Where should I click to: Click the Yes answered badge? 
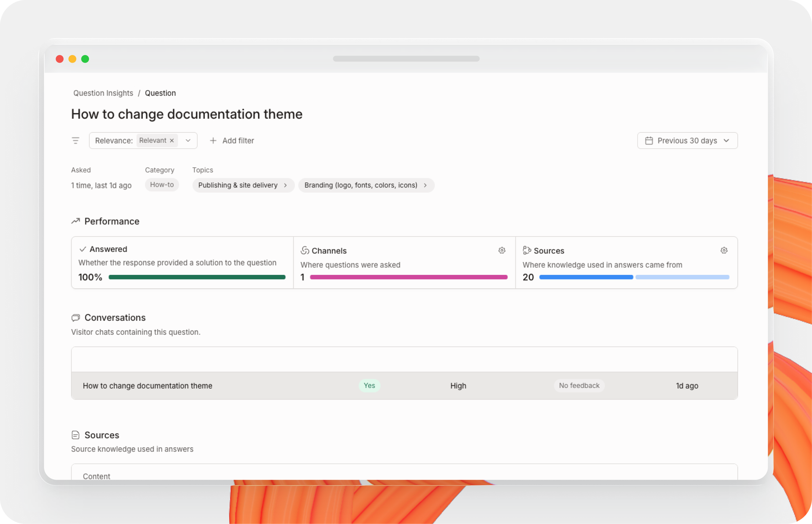click(369, 386)
